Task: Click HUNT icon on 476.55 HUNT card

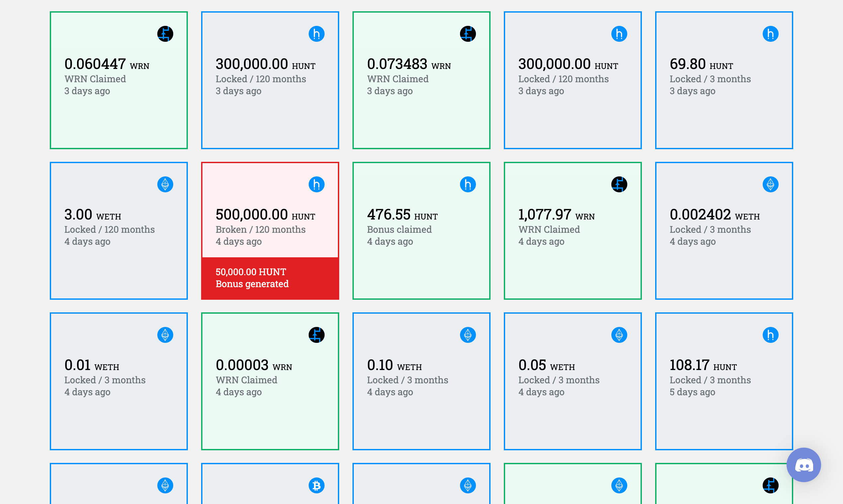Action: [468, 184]
